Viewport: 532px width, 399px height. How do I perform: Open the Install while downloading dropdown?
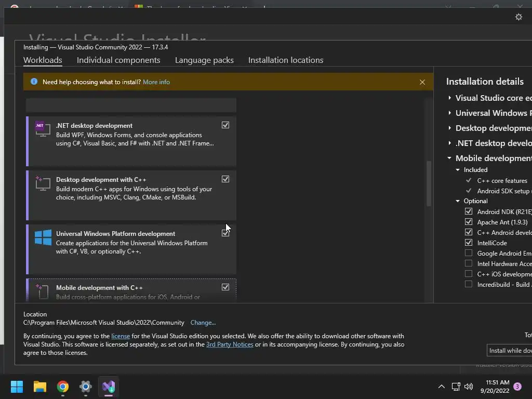tap(509, 351)
